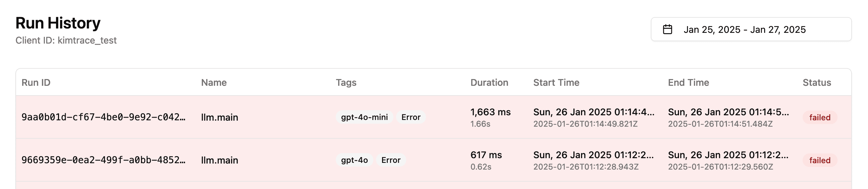Click the failed status badge of first run
The image size is (868, 189).
tap(820, 117)
